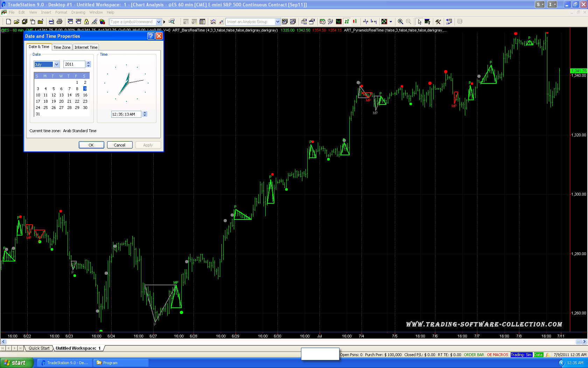
Task: Click the hammer tools icon
Action: pos(438,22)
